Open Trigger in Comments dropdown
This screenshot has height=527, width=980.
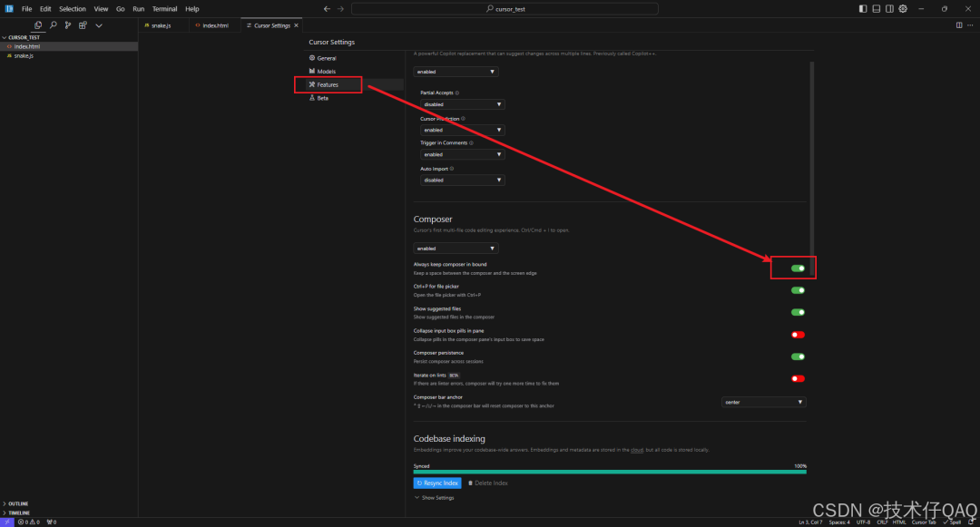(463, 154)
